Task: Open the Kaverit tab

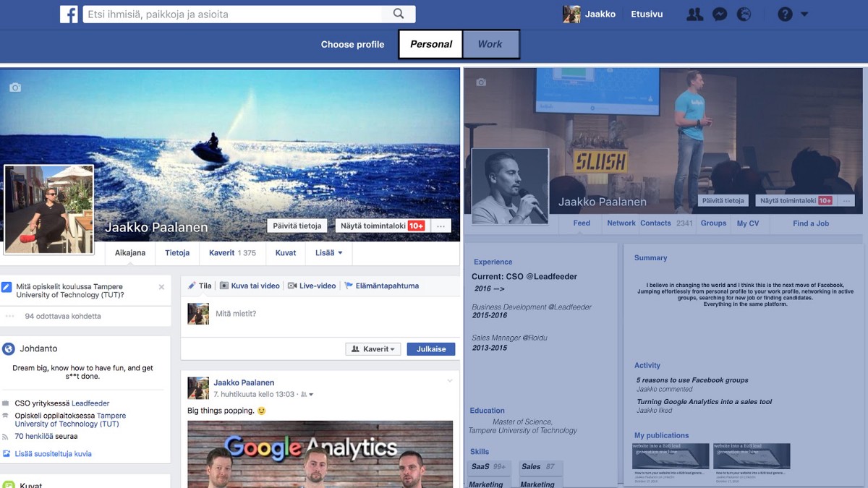Action: pos(232,253)
